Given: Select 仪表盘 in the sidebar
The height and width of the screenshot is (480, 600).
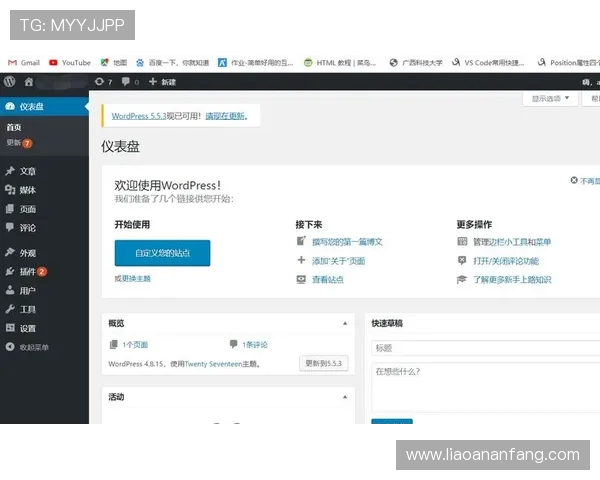Looking at the screenshot, I should tap(44, 106).
